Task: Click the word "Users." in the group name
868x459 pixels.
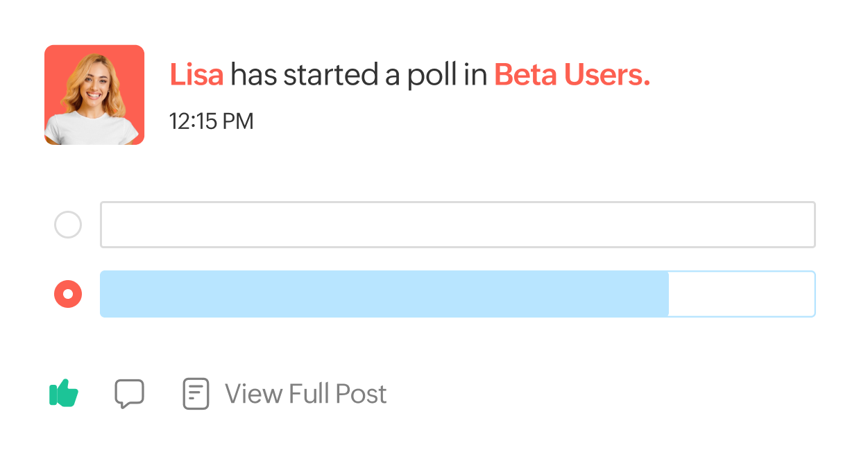Action: 606,75
